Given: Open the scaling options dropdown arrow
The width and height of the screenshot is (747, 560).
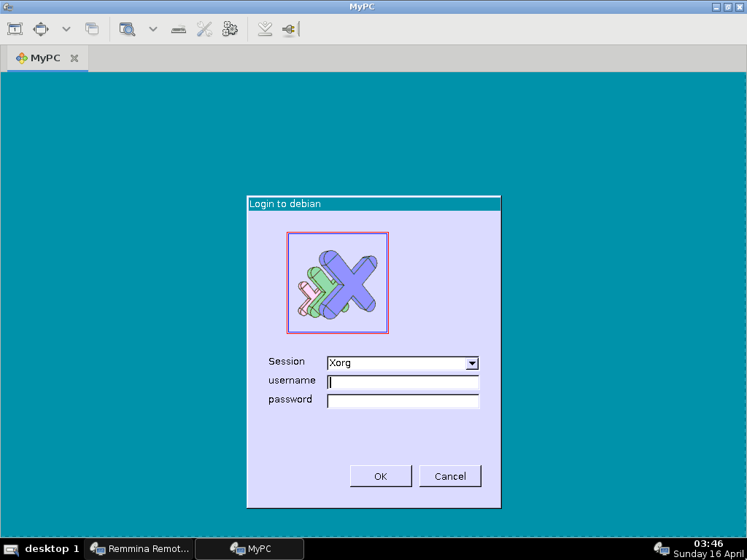Looking at the screenshot, I should 153,29.
